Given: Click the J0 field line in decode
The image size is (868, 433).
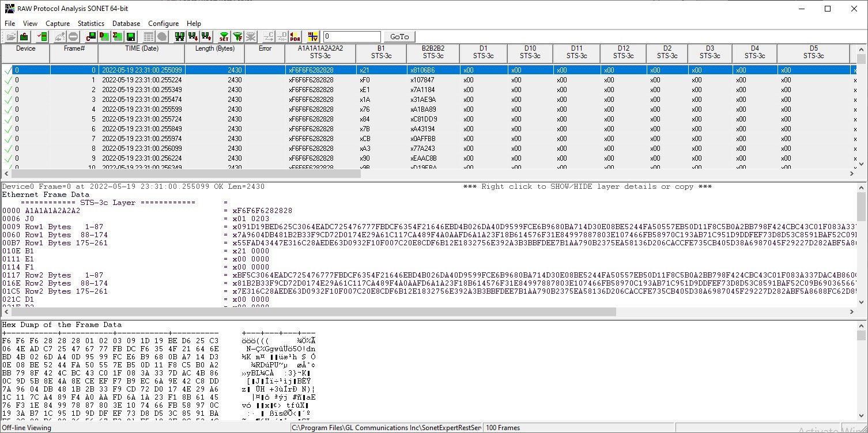Looking at the screenshot, I should pos(135,219).
